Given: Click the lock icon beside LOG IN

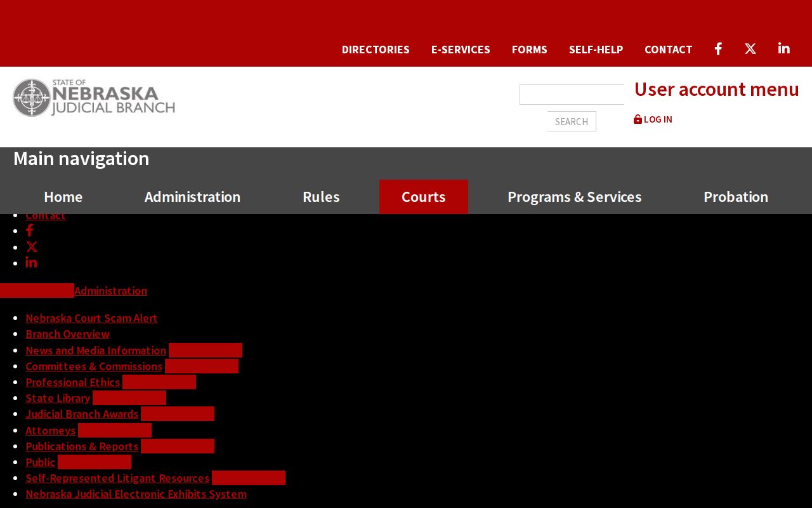Looking at the screenshot, I should pos(638,119).
